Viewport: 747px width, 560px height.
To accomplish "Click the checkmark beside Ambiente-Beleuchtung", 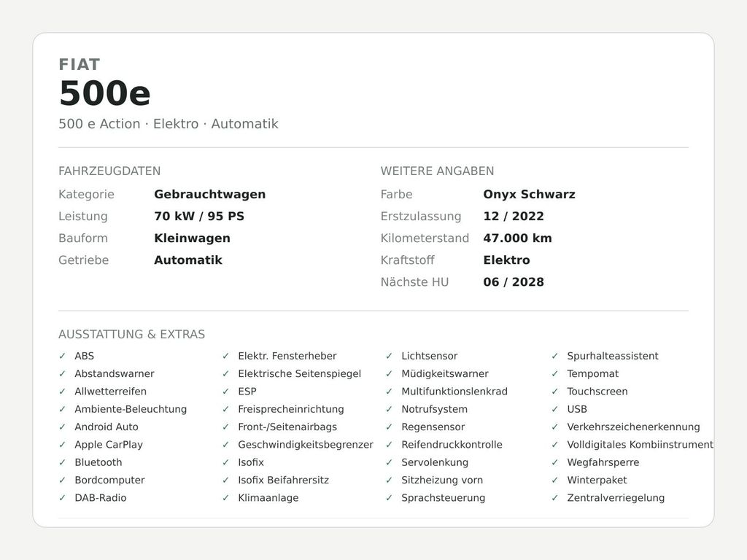I will pos(63,409).
